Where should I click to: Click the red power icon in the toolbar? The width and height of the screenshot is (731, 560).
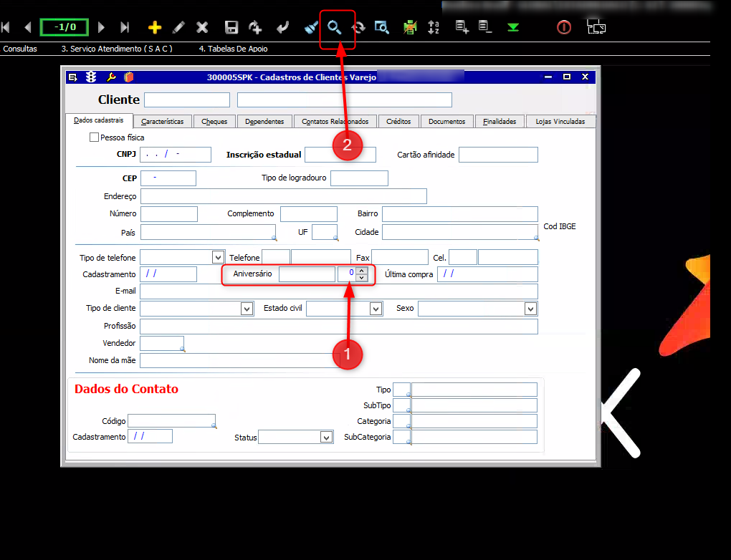pyautogui.click(x=563, y=27)
